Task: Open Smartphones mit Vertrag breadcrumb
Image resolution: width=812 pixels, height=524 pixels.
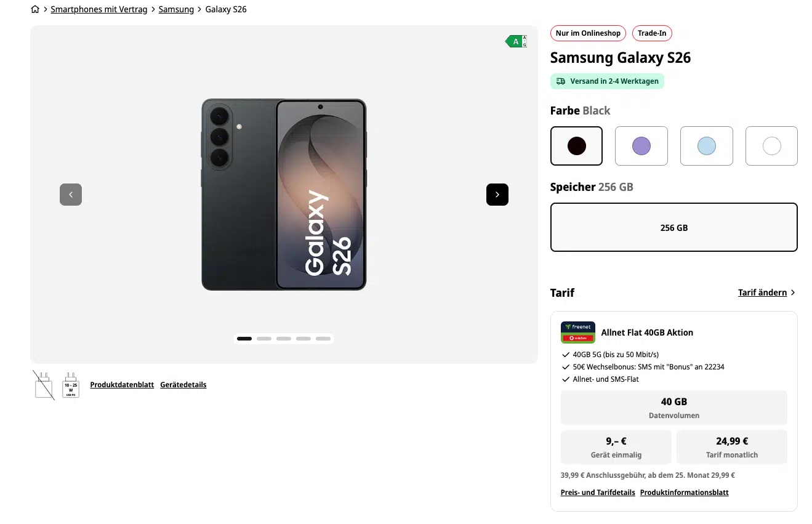Action: [x=99, y=9]
